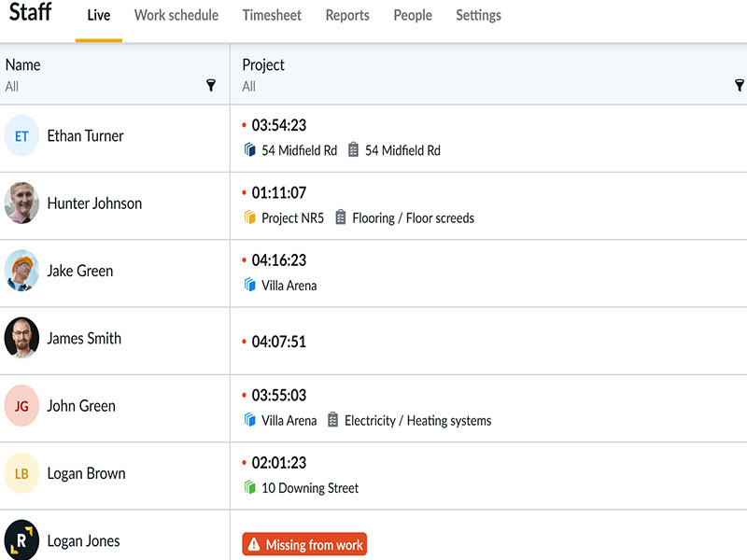Image resolution: width=747 pixels, height=560 pixels.
Task: Click the green 10 Downing Street project icon
Action: tap(249, 488)
